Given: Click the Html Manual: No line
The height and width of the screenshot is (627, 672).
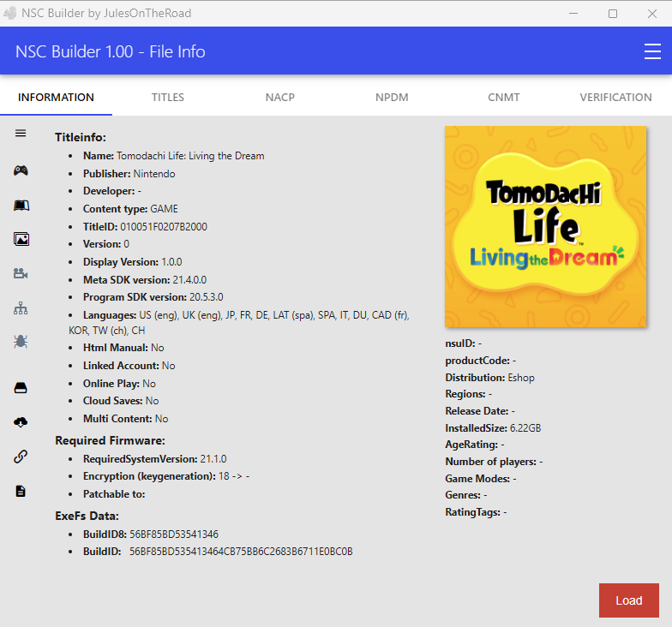Looking at the screenshot, I should coord(123,348).
